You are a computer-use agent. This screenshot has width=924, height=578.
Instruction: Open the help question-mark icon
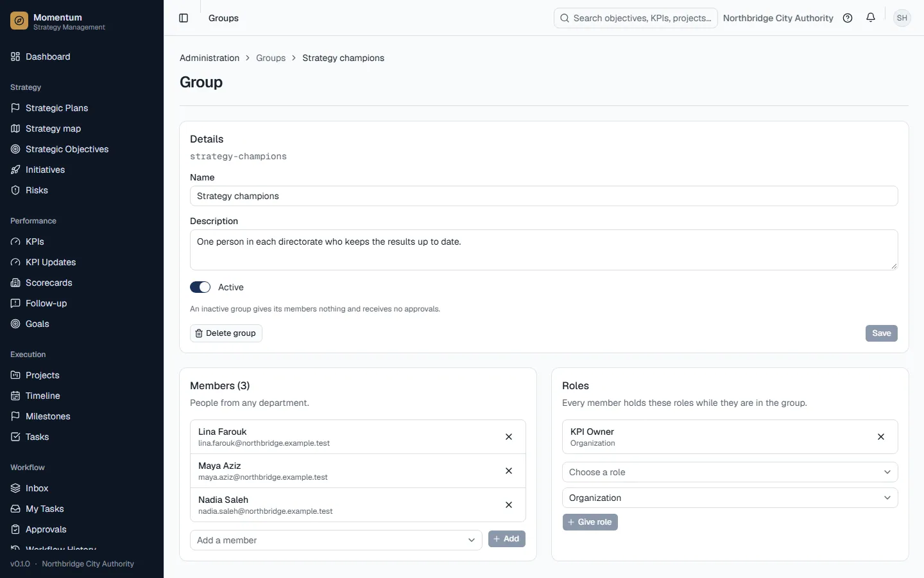coord(848,18)
